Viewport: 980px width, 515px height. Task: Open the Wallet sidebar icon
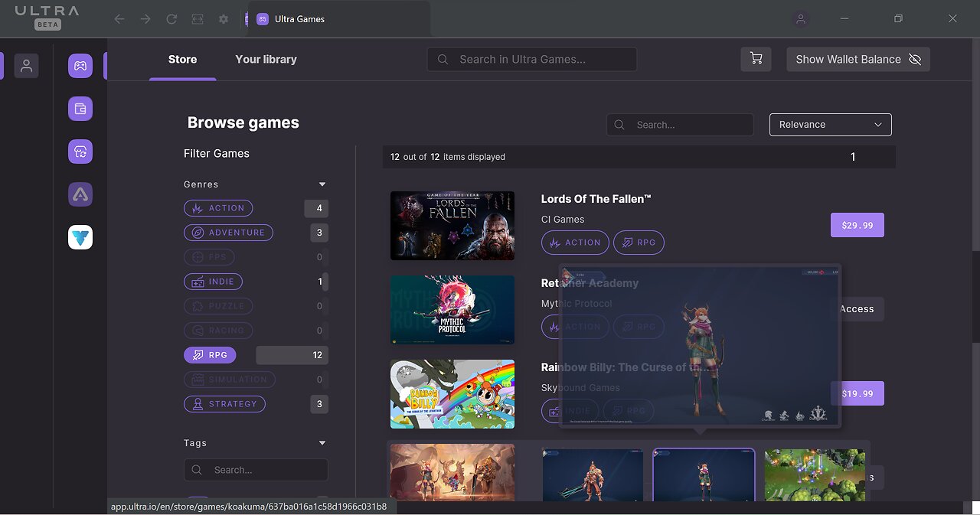point(80,109)
